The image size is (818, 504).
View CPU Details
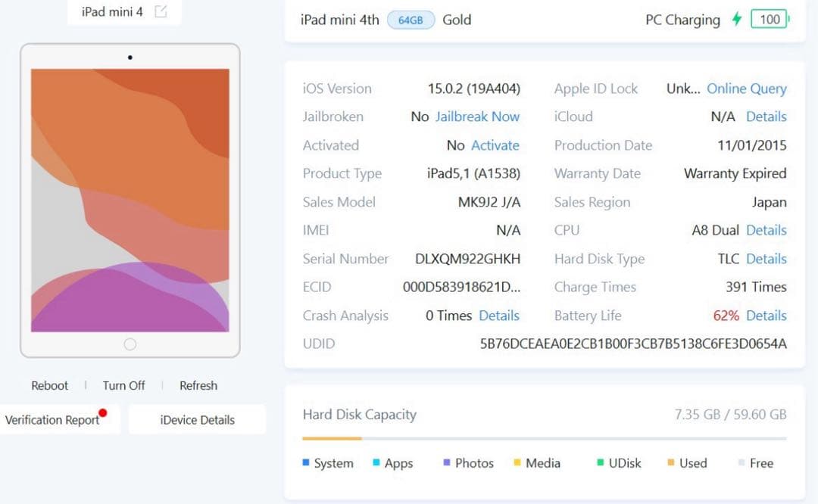(766, 230)
